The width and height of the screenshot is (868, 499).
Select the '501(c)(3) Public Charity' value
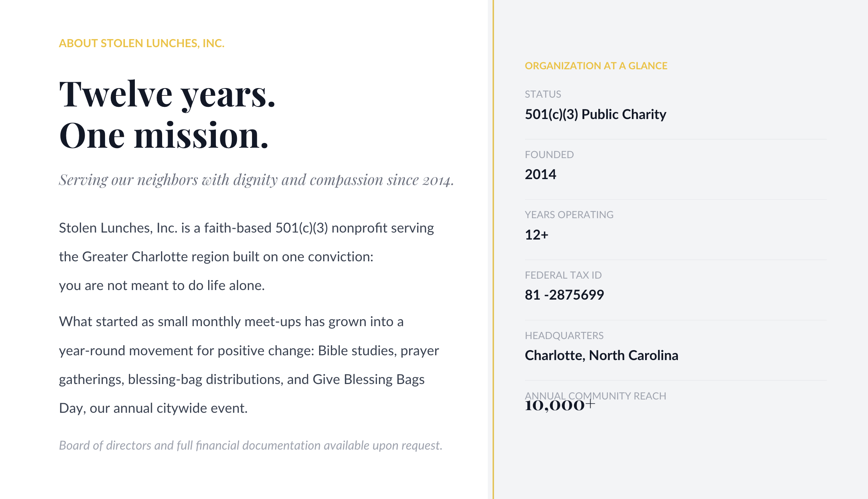pyautogui.click(x=595, y=115)
